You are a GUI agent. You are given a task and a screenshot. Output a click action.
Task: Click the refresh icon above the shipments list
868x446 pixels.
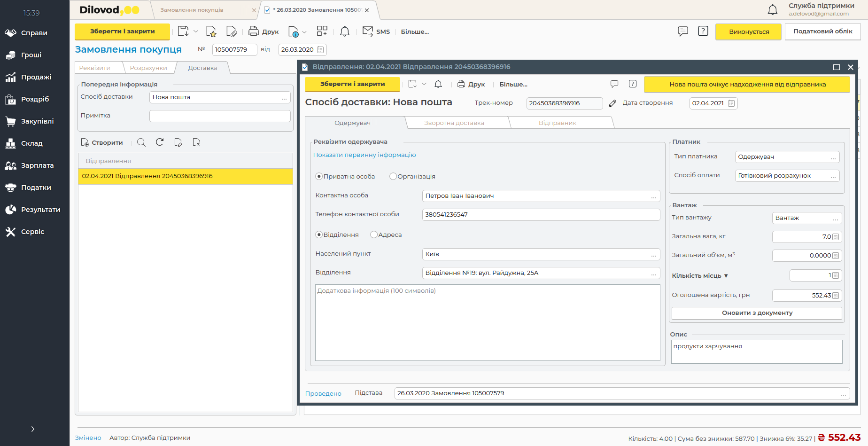(160, 142)
